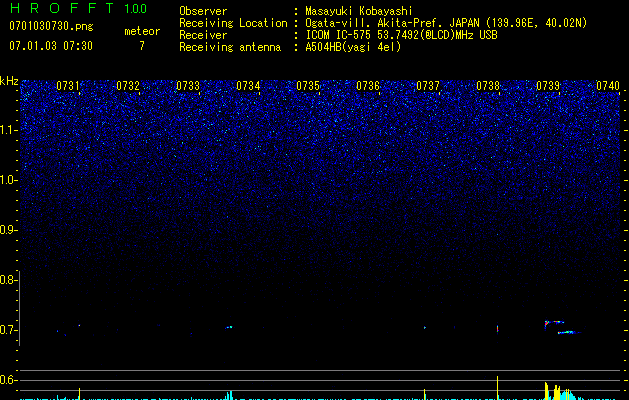Click the 0732 time marker
Image resolution: width=629 pixels, height=400 pixels.
click(x=128, y=86)
